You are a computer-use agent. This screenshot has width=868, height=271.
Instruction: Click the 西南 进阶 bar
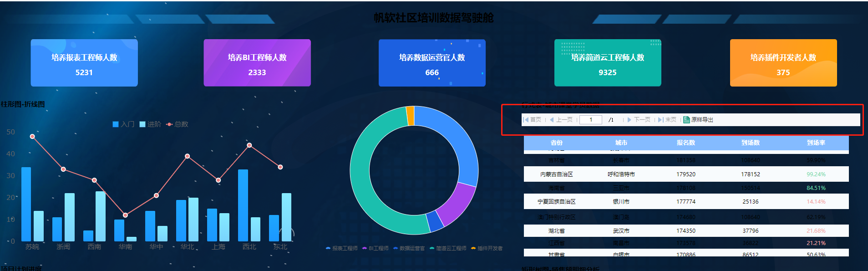[101, 216]
